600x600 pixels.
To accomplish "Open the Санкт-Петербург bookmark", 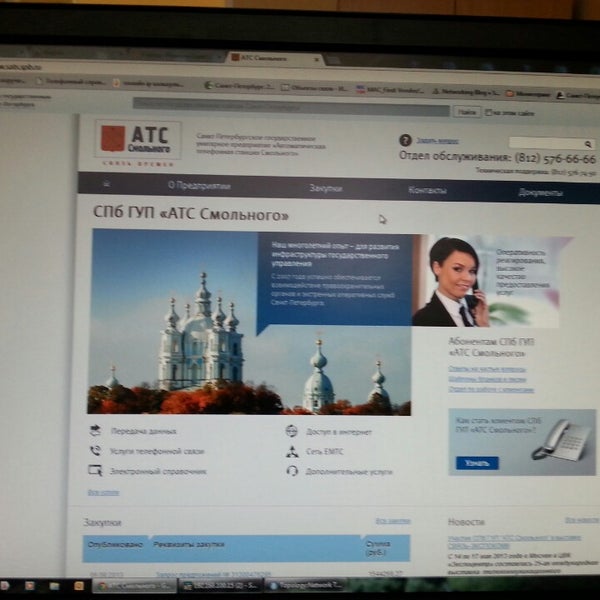I will pyautogui.click(x=240, y=86).
